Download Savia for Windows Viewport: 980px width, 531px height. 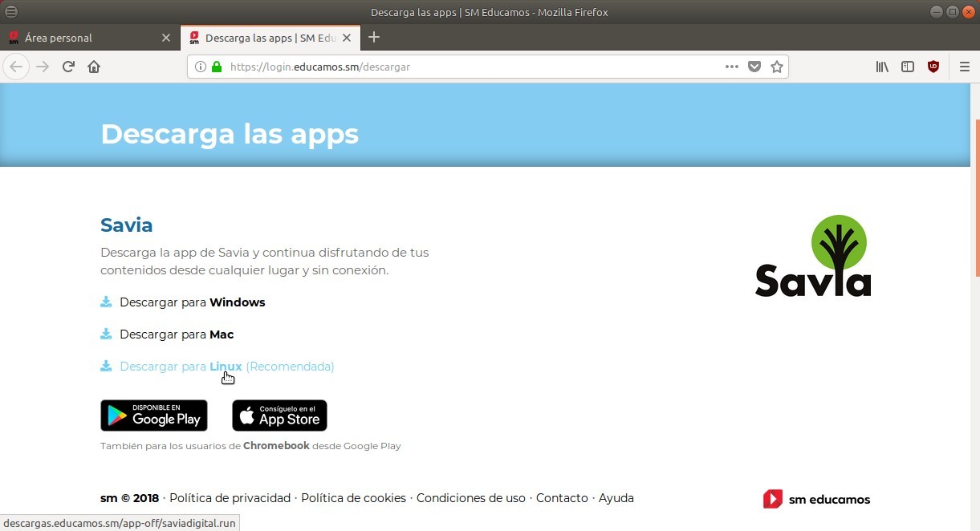pos(193,302)
